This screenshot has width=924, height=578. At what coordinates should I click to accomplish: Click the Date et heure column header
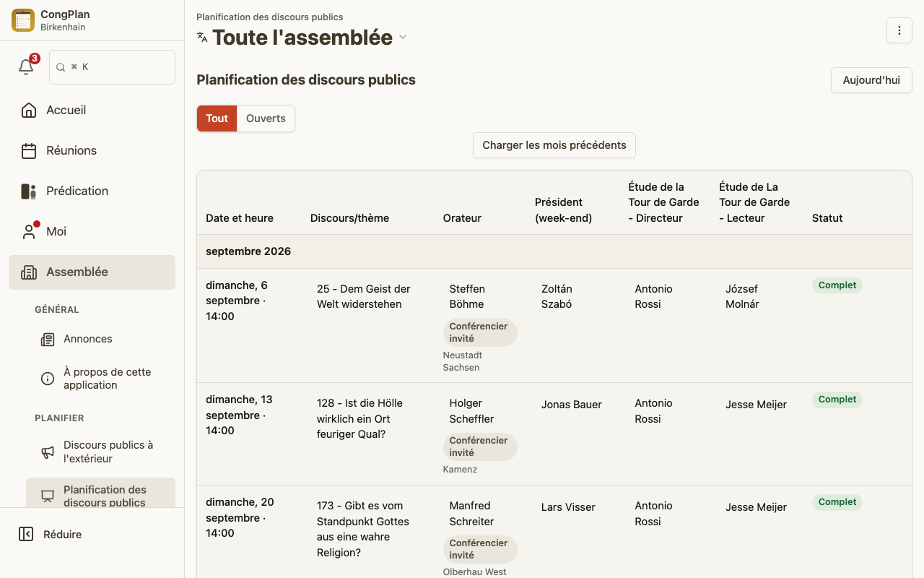coord(240,218)
